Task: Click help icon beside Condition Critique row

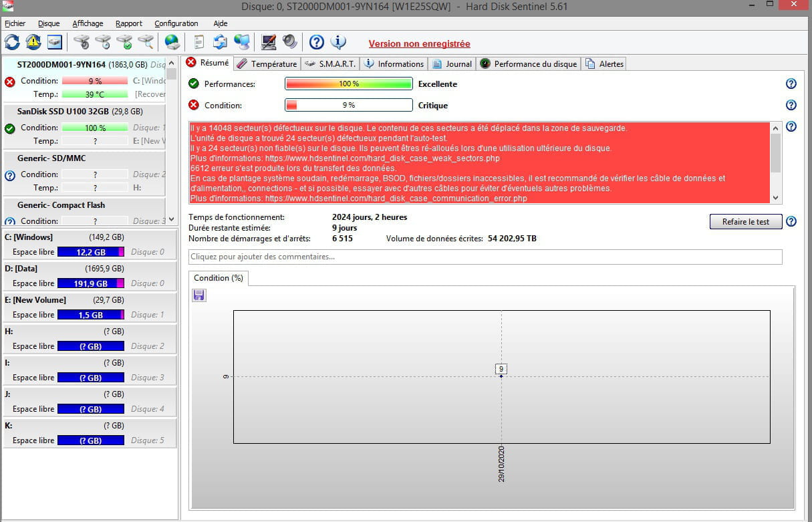Action: pyautogui.click(x=791, y=105)
